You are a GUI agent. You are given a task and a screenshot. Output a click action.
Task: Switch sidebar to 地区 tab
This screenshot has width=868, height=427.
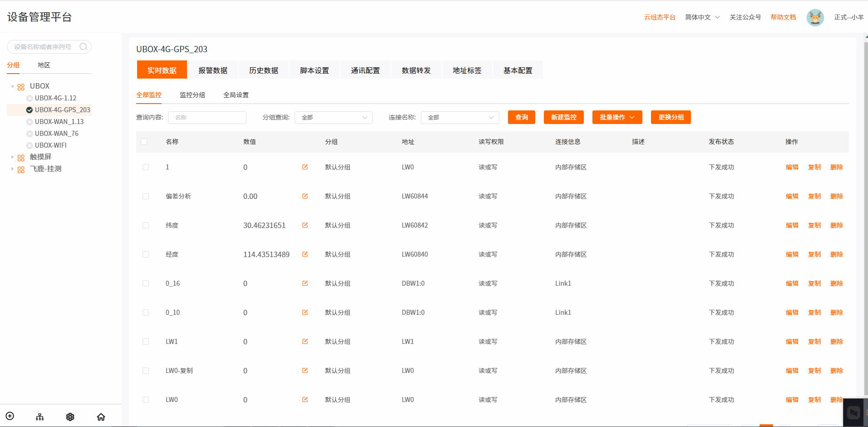(44, 65)
